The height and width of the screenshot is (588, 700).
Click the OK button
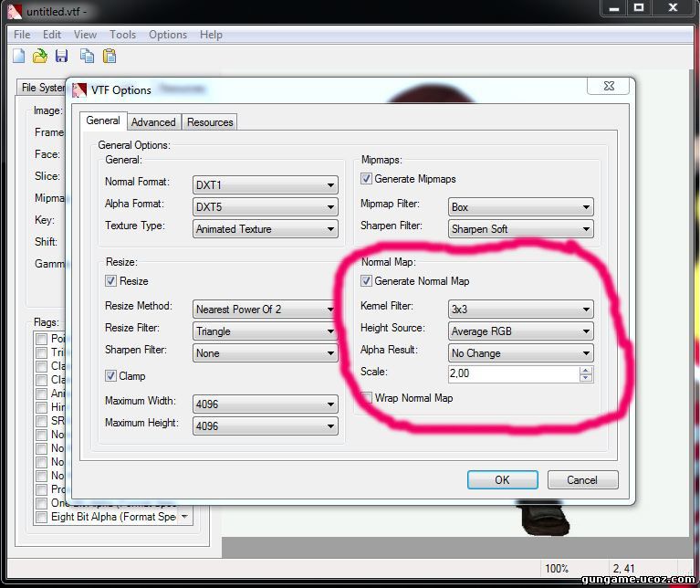502,480
